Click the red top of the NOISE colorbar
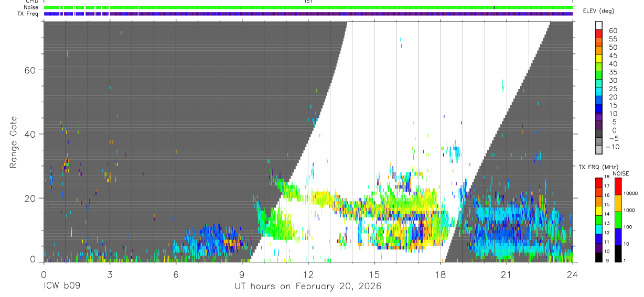This screenshot has width=644, height=297. [x=618, y=186]
